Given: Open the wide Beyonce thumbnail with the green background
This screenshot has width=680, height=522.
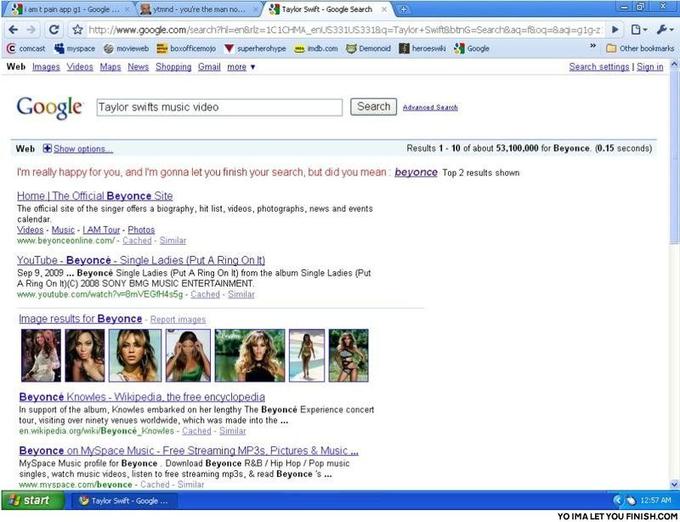Looking at the screenshot, I should click(250, 356).
